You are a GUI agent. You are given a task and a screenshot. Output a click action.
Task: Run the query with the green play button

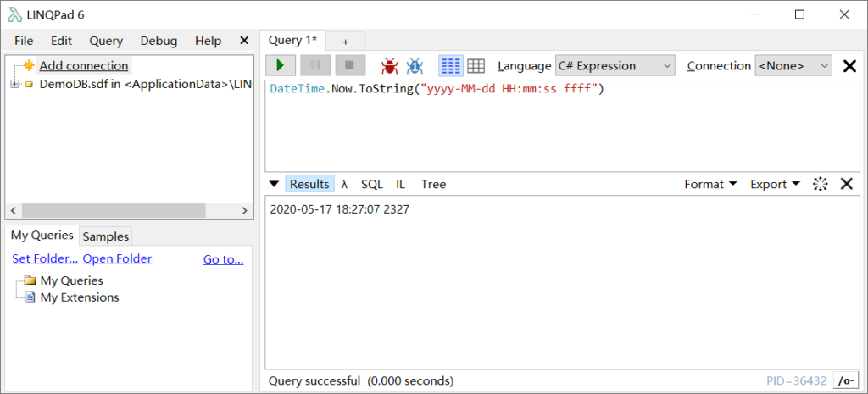(x=281, y=65)
